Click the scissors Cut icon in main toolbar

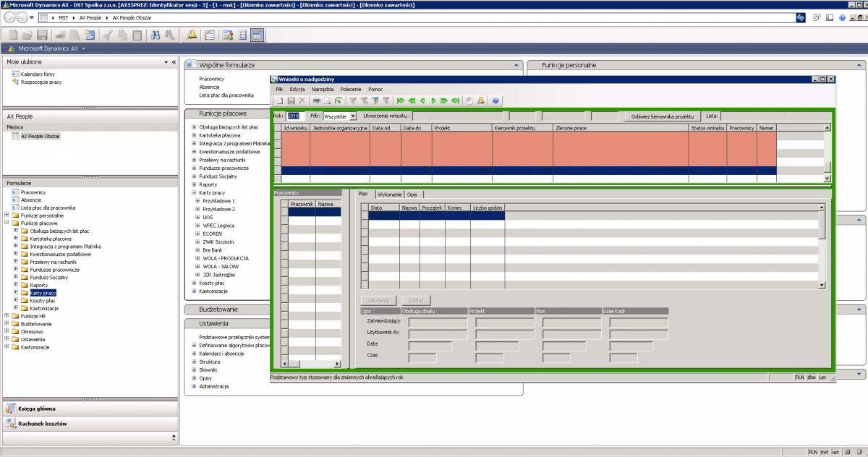(107, 35)
